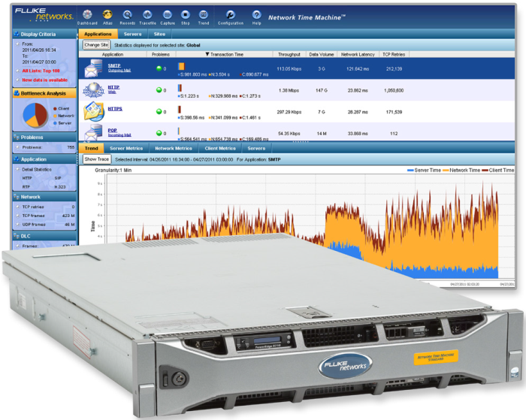Sort by Network Latency column header
The height and width of the screenshot is (420, 526).
coord(358,54)
